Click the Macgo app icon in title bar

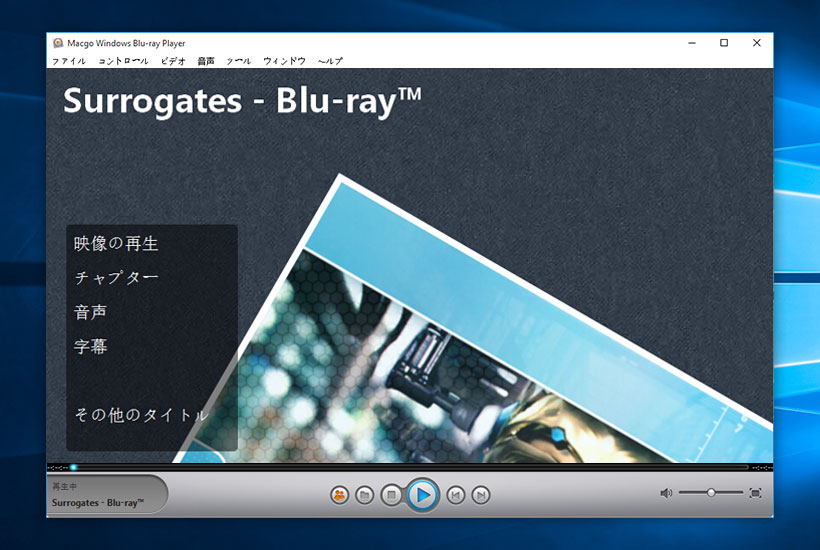(x=59, y=43)
